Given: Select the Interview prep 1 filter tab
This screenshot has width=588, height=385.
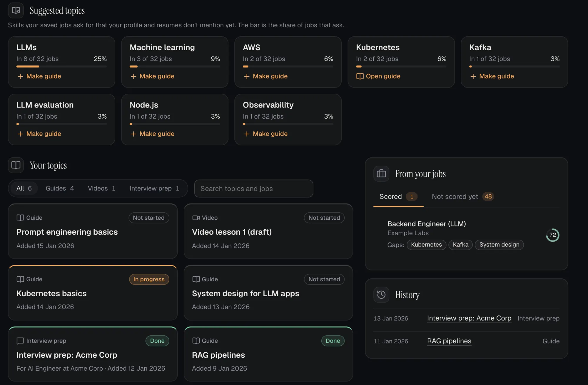Looking at the screenshot, I should 154,188.
